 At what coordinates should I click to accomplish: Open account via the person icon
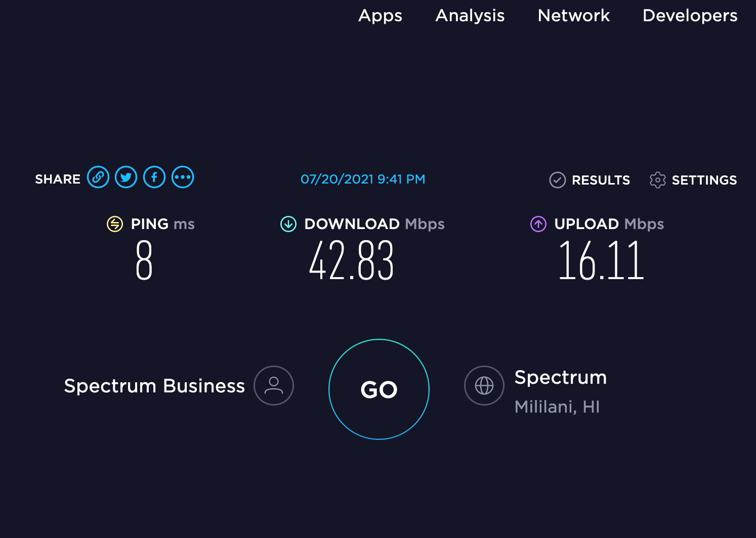[x=273, y=385]
